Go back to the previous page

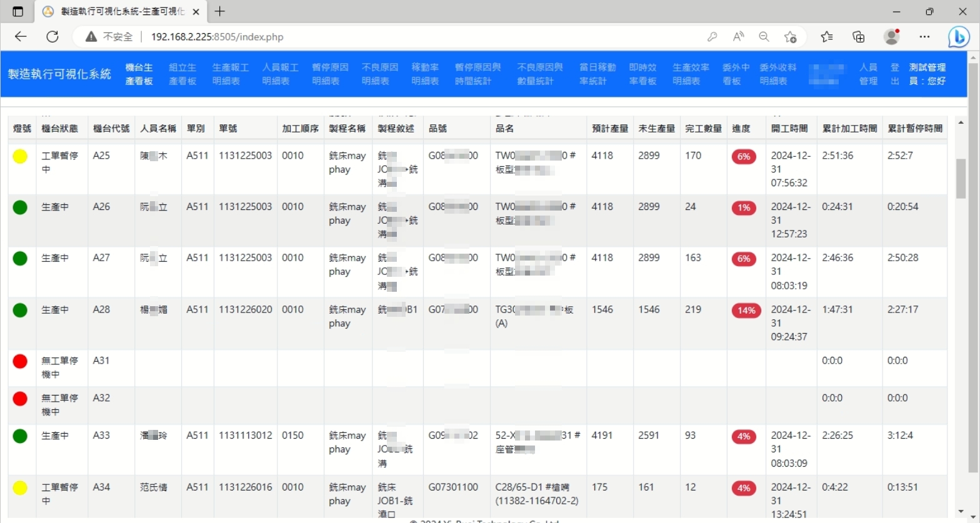pos(21,37)
